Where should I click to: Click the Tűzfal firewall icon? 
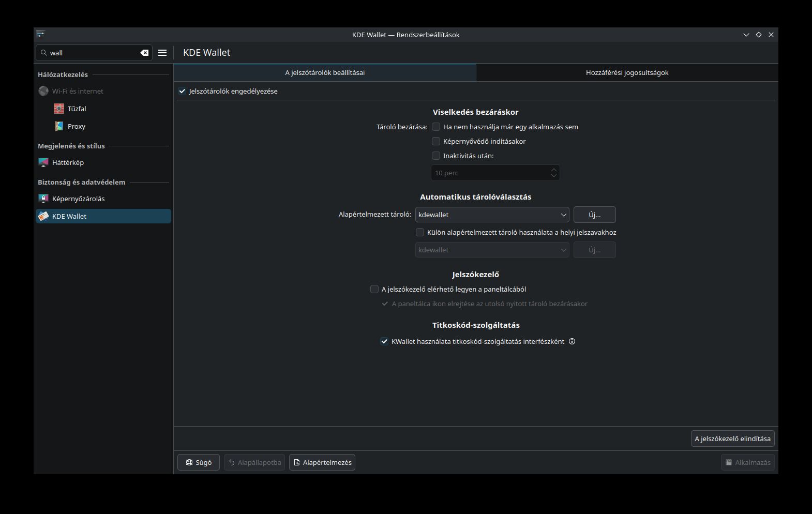pos(59,109)
